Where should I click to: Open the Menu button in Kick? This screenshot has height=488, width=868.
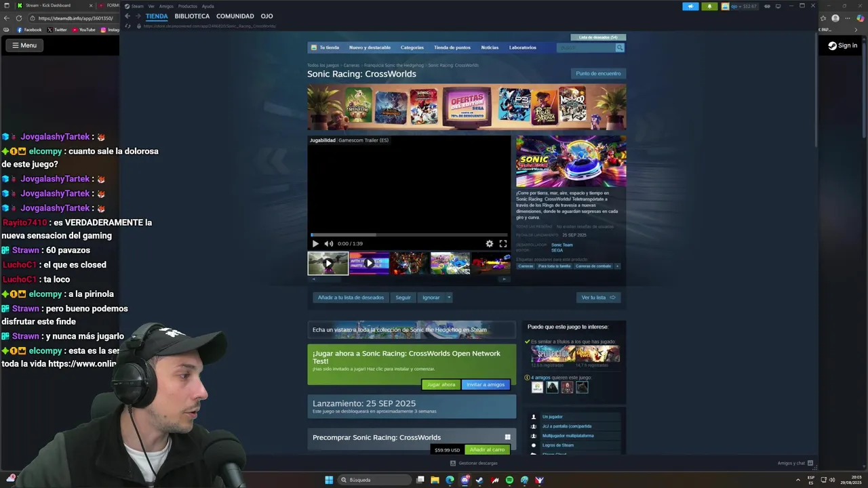pos(24,45)
